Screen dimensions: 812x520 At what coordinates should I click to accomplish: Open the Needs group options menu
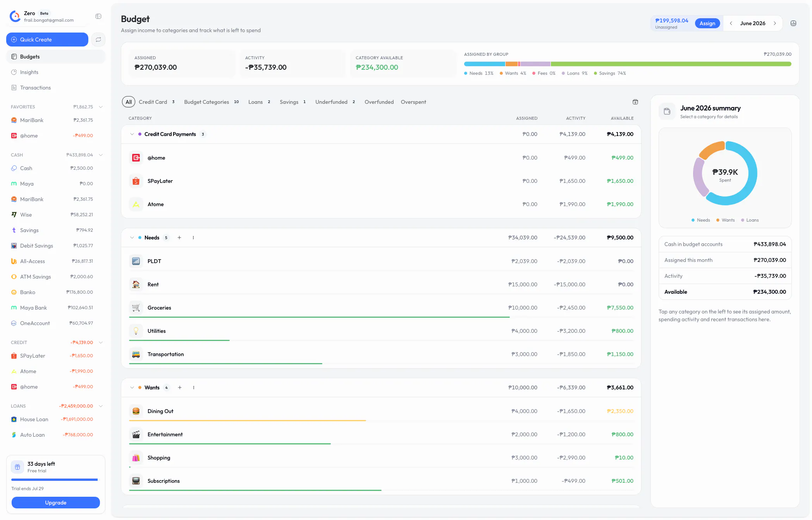[193, 238]
